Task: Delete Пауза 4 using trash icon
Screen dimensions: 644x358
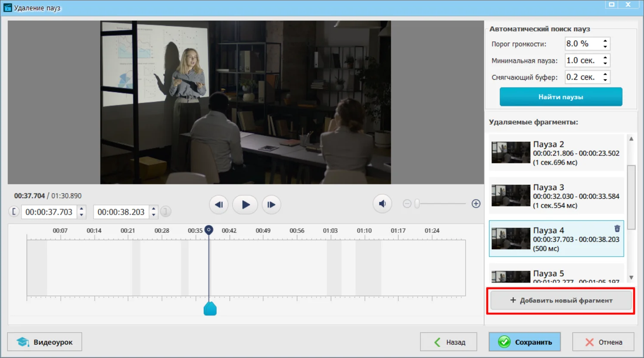Action: tap(617, 229)
